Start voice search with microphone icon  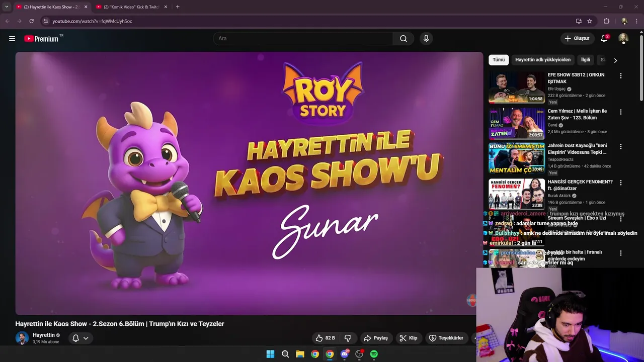pos(426,39)
